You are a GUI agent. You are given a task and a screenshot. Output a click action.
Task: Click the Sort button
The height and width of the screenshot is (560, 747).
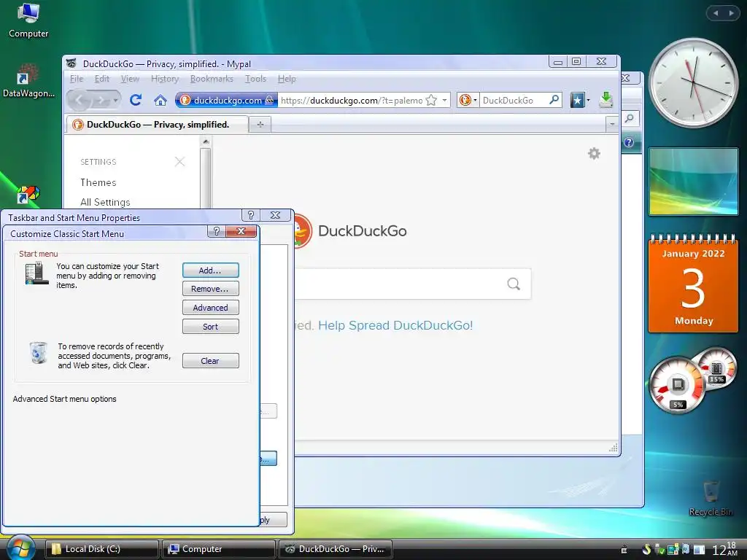click(210, 327)
